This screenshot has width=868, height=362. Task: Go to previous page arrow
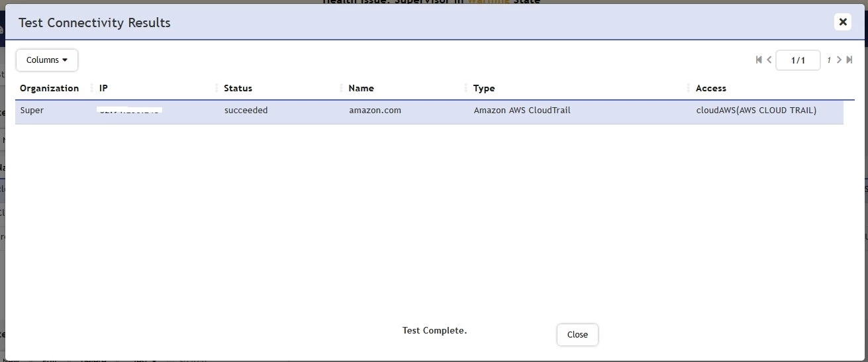pyautogui.click(x=769, y=60)
